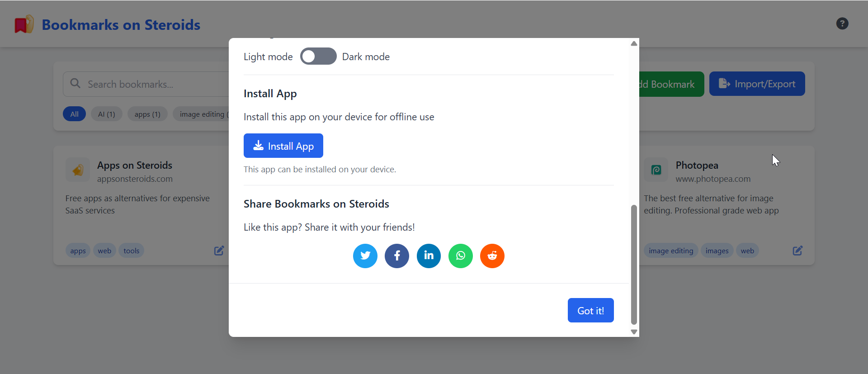Open the Photopea bookmark title
The width and height of the screenshot is (868, 374).
697,165
